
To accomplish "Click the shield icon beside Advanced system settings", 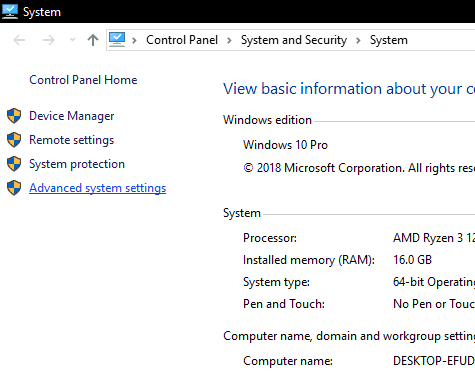I will (14, 188).
